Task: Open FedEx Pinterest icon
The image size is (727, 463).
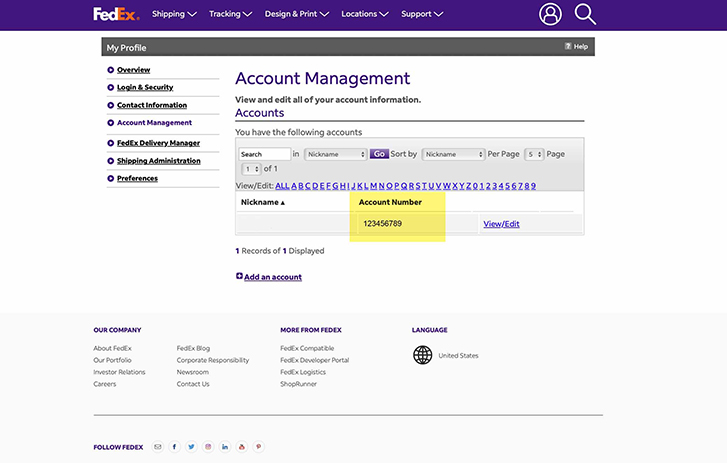Action: pos(259,447)
